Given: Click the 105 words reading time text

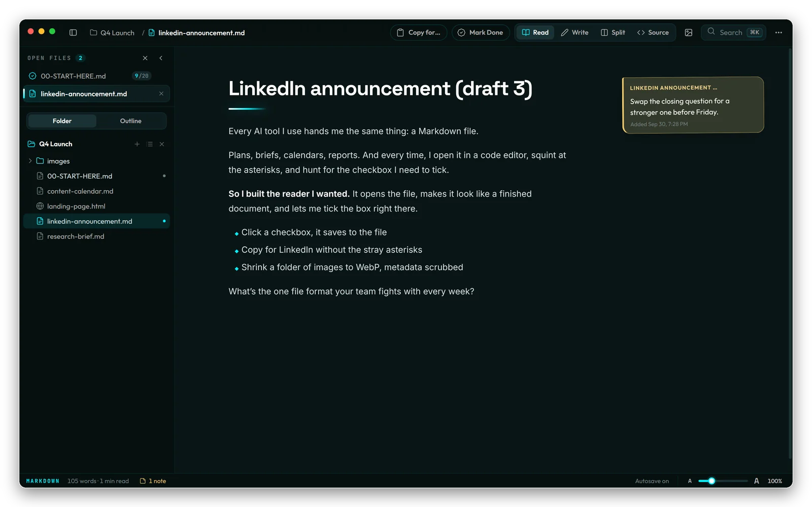Looking at the screenshot, I should pos(98,481).
